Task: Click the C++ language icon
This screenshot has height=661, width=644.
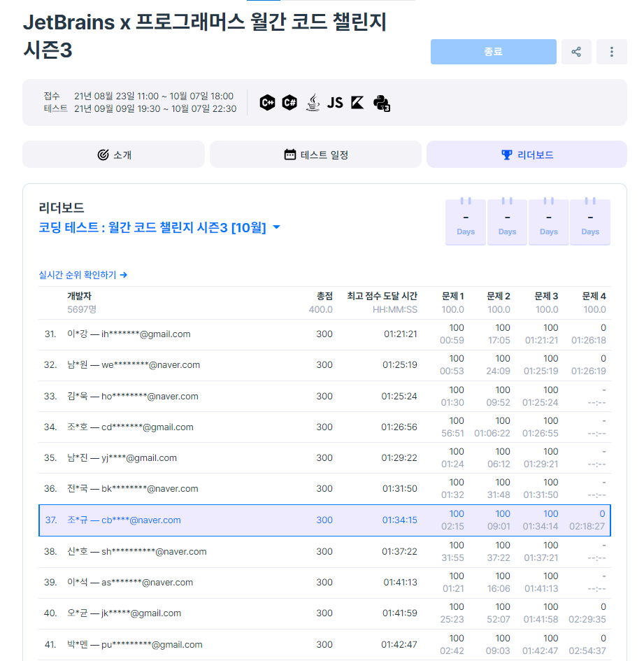Action: click(x=267, y=102)
